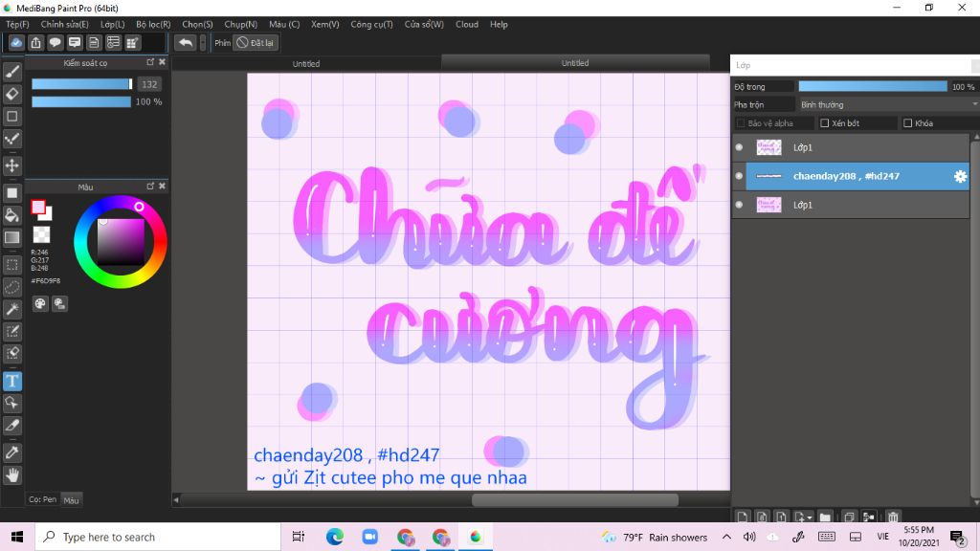Image resolution: width=980 pixels, height=551 pixels.
Task: Open the Chỉnh sửa(E) menu
Action: [x=64, y=24]
